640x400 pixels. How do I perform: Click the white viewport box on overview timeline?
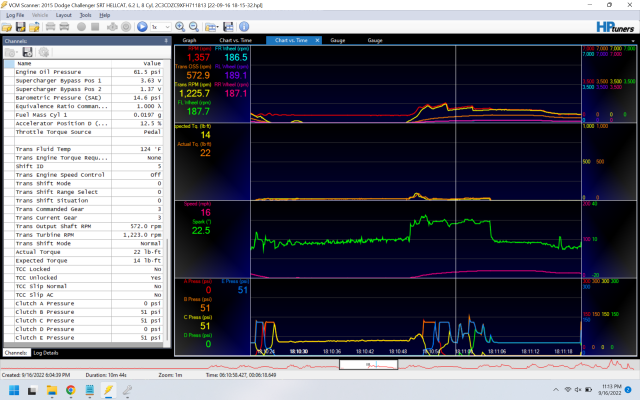[x=368, y=364]
